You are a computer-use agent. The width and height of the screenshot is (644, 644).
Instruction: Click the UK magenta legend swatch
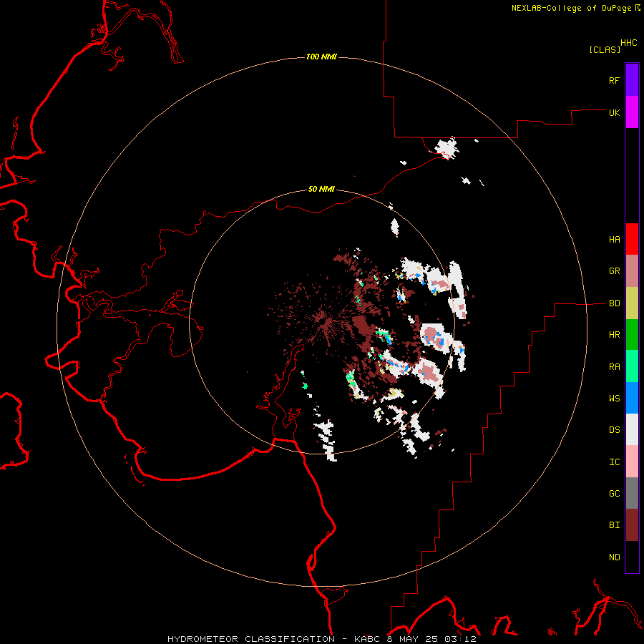632,112
